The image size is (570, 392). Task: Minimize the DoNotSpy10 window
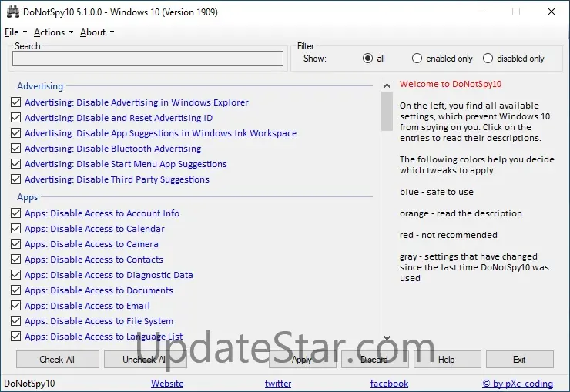(481, 12)
